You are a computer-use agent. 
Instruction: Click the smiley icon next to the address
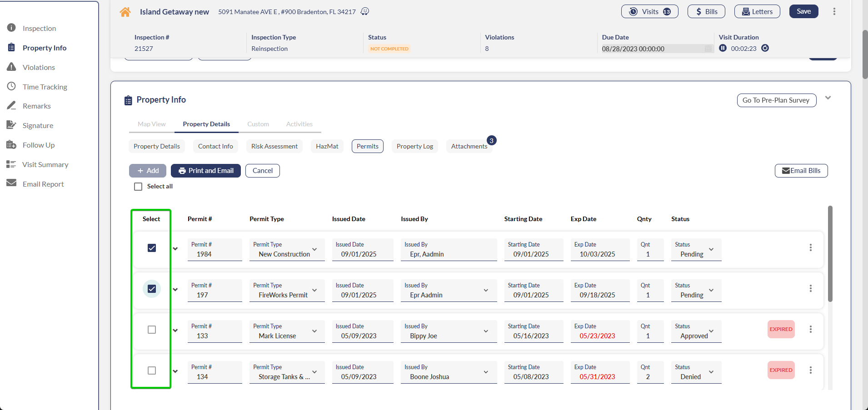364,11
